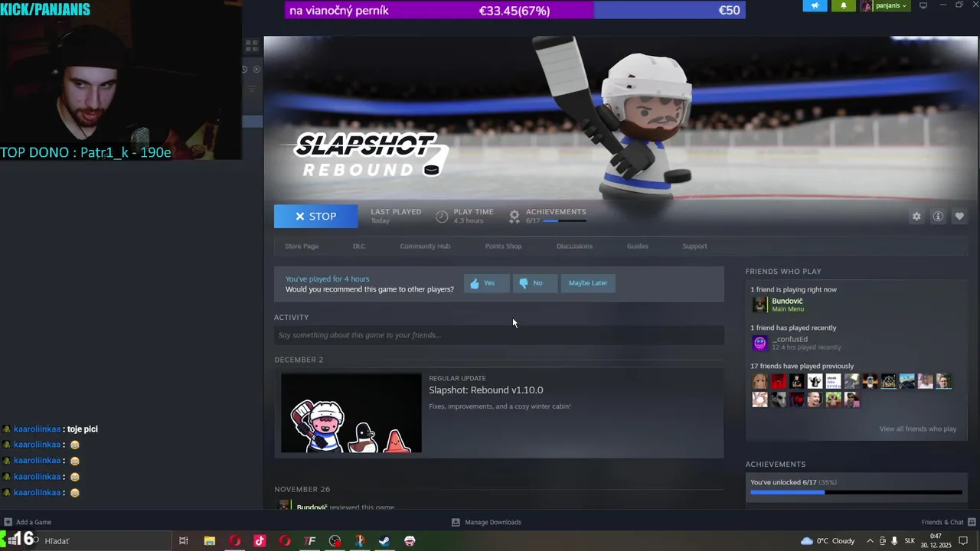Open the Slapshot game taskbar icon
Image resolution: width=980 pixels, height=551 pixels.
[410, 541]
